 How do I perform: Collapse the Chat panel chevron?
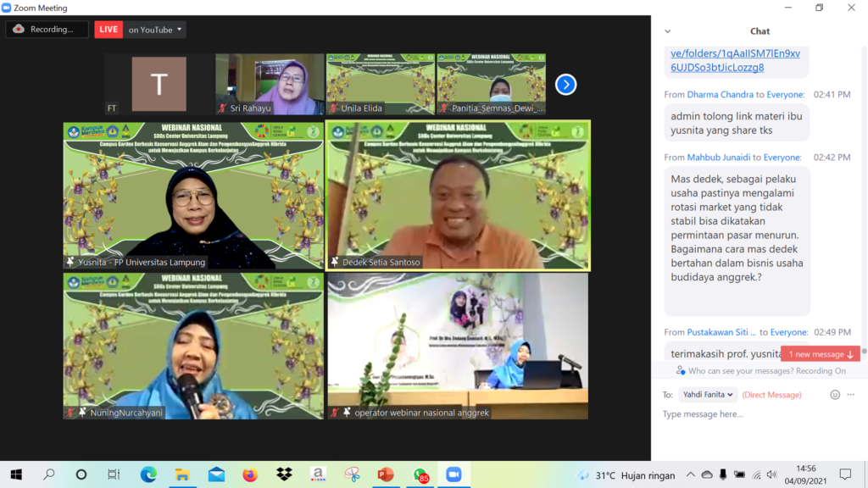(668, 31)
